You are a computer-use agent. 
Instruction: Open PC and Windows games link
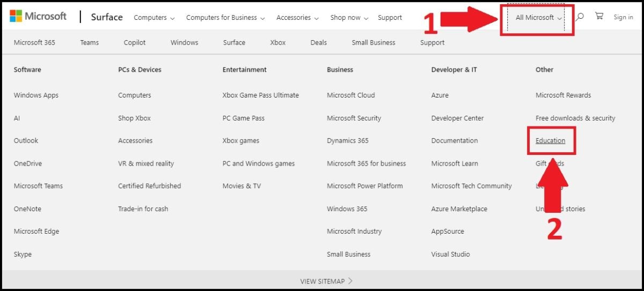[259, 163]
